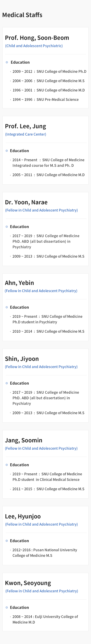The width and height of the screenshot is (91, 644).
Task: Click the Education bullet icon under Hong, Soon-Beom
Action: point(7,62)
